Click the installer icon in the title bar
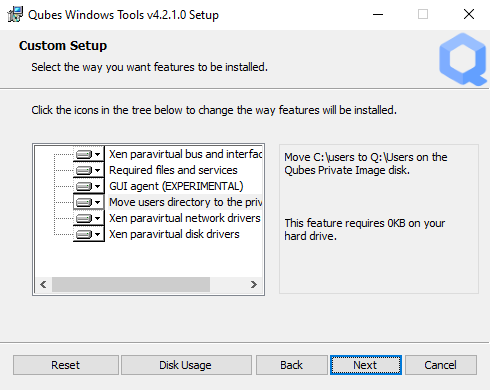 [15, 14]
